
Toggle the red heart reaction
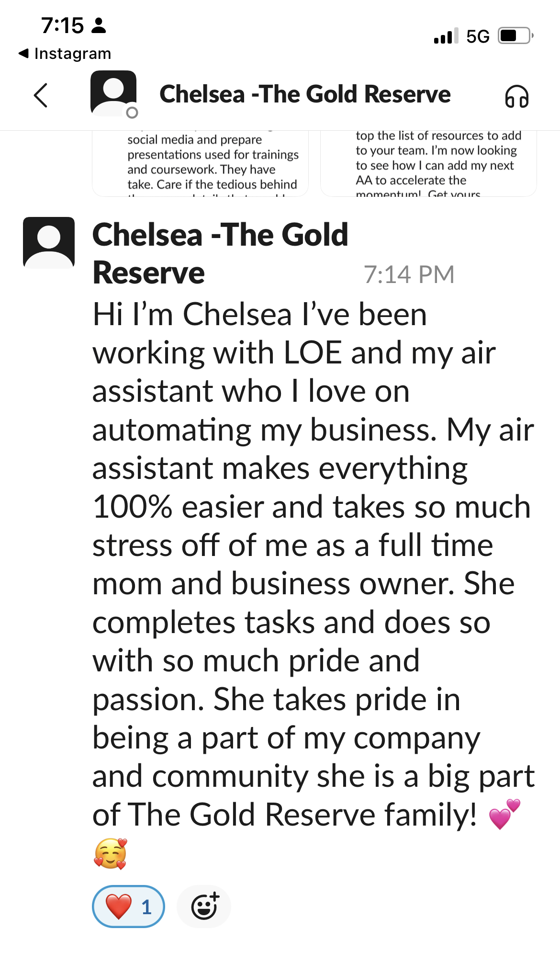click(128, 906)
